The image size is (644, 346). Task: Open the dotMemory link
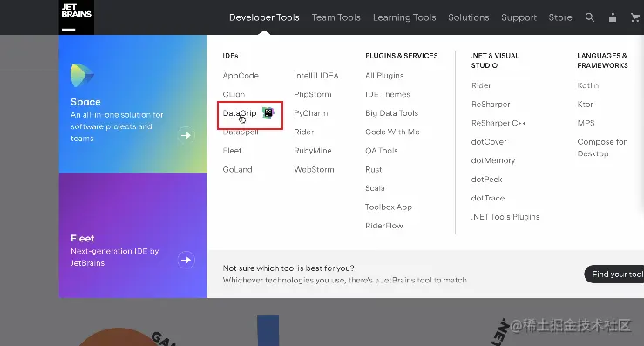(x=493, y=160)
